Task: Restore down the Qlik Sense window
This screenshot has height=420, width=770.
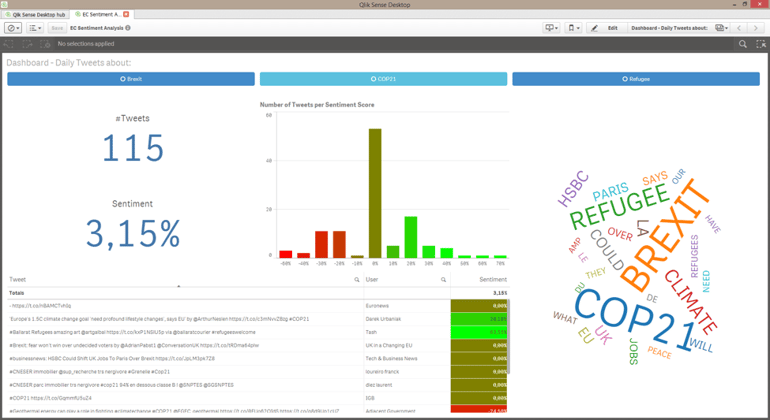Action: [744, 4]
